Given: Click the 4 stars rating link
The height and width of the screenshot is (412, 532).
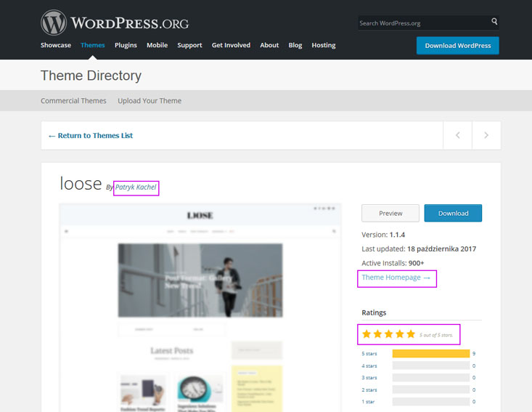Looking at the screenshot, I should click(x=369, y=365).
